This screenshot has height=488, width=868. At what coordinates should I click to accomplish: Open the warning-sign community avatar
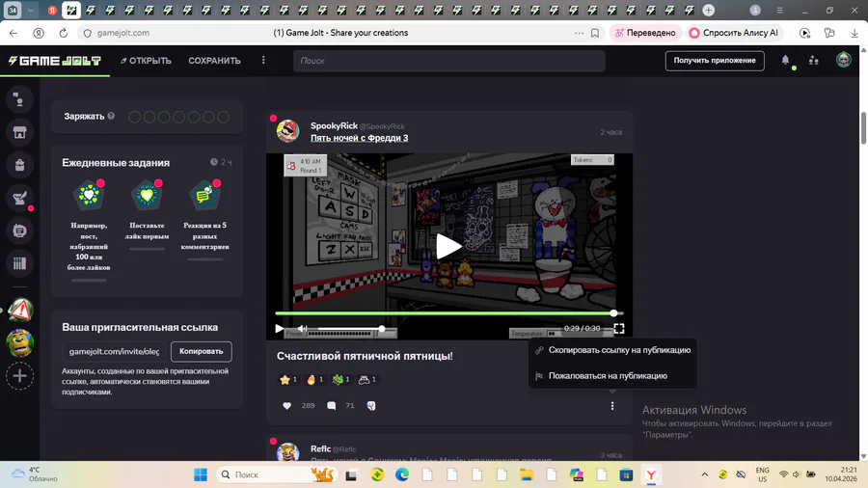[20, 311]
